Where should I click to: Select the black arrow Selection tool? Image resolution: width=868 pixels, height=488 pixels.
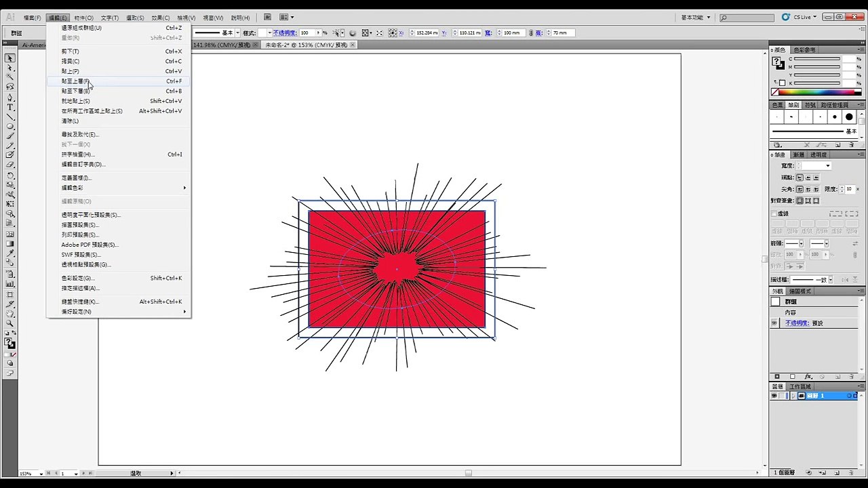point(10,58)
